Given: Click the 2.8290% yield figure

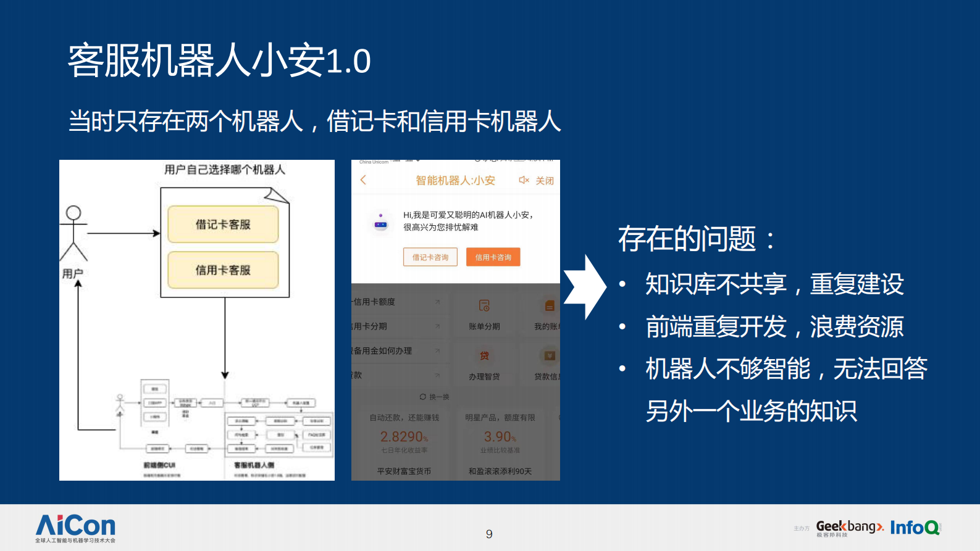Looking at the screenshot, I should [404, 437].
